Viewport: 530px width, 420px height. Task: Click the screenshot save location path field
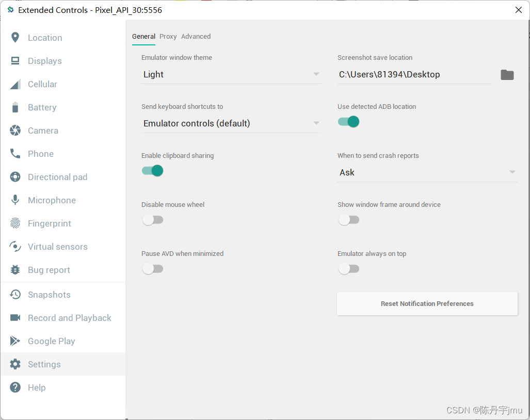pyautogui.click(x=414, y=75)
